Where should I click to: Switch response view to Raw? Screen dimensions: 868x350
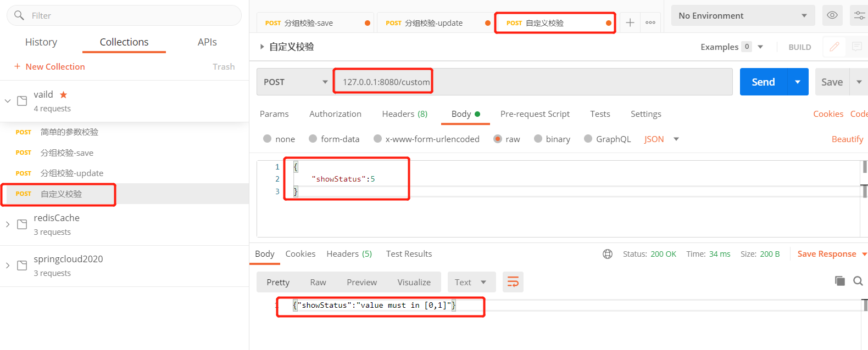[318, 282]
